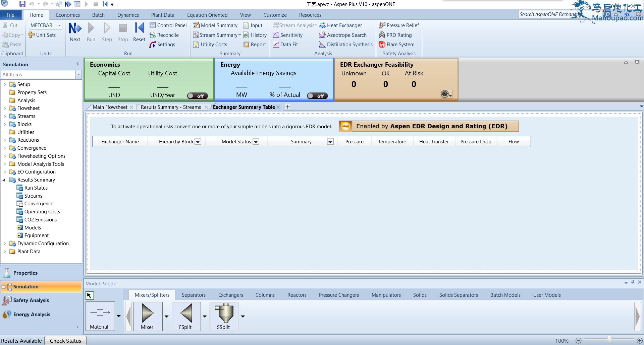The image size is (644, 345).
Task: Expand the Setup tree node
Action: click(x=5, y=84)
